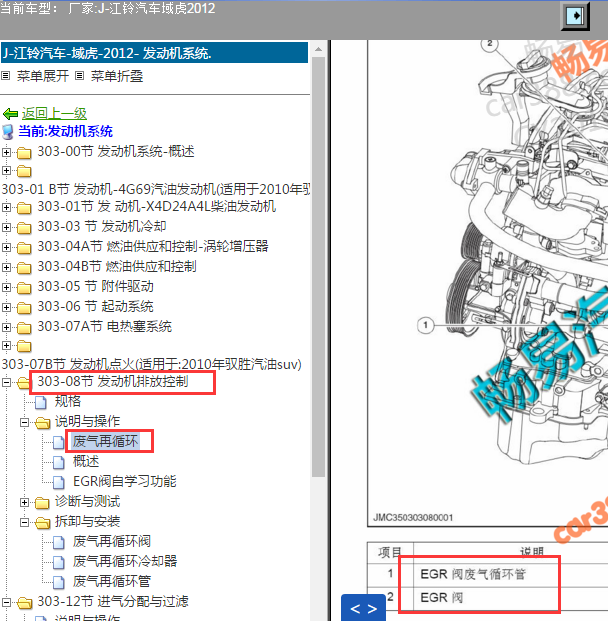The width and height of the screenshot is (608, 621).
Task: Click the computer icon beside 当前:发动机系统
Action: click(8, 132)
